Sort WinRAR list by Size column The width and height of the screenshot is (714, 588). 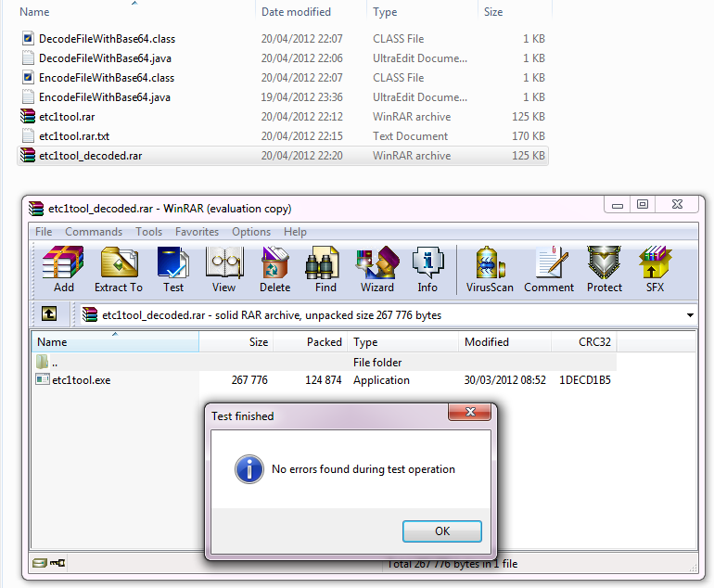[x=236, y=341]
